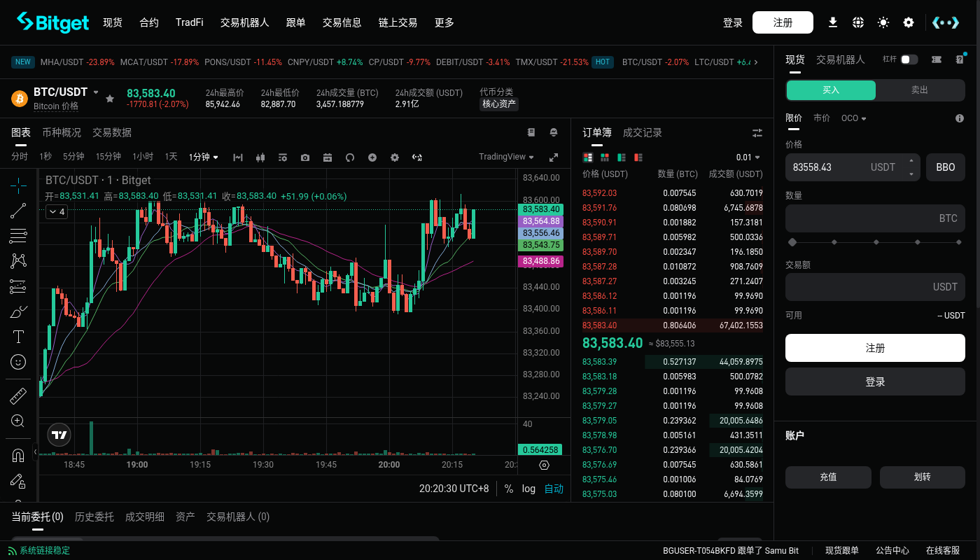Open the 合约 futures menu

pyautogui.click(x=149, y=22)
